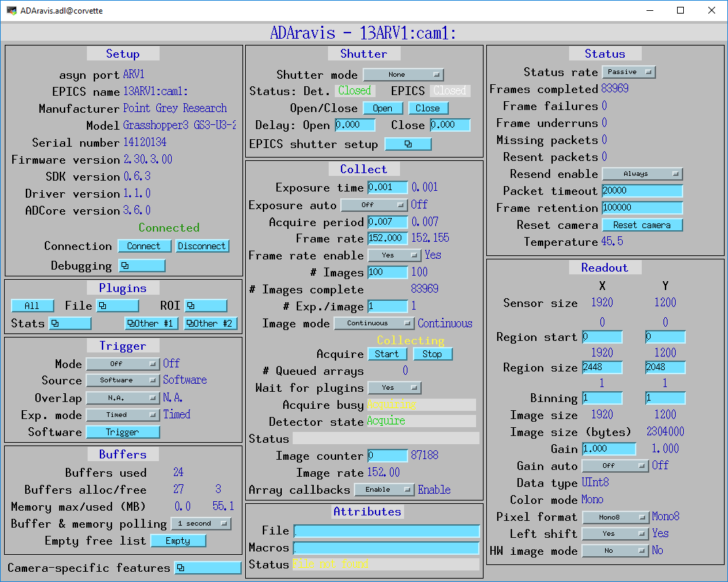Click the Frames completed value 83969

615,89
